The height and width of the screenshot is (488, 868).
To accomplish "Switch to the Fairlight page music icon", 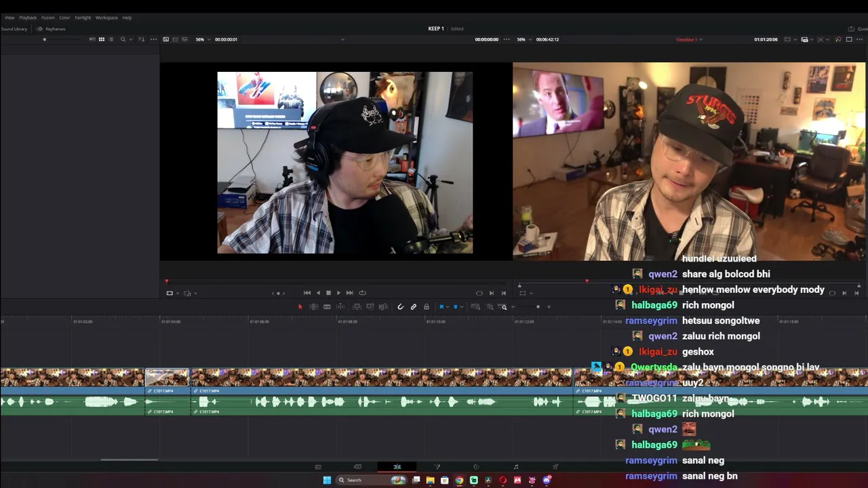I will [x=516, y=466].
